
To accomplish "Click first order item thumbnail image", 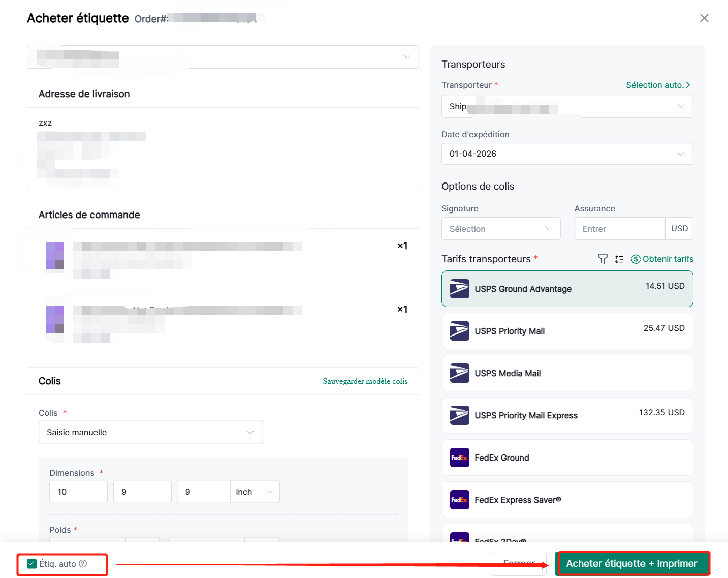I will click(55, 256).
